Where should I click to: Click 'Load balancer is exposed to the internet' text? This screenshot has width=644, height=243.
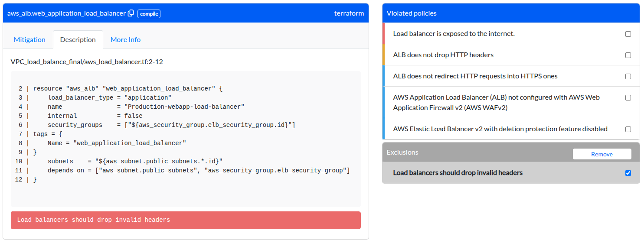454,34
